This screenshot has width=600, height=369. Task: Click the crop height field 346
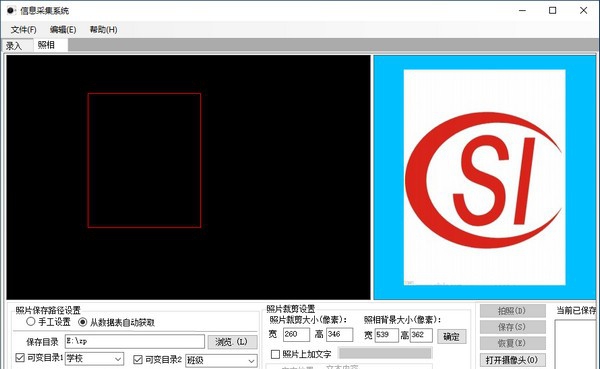[x=339, y=334]
